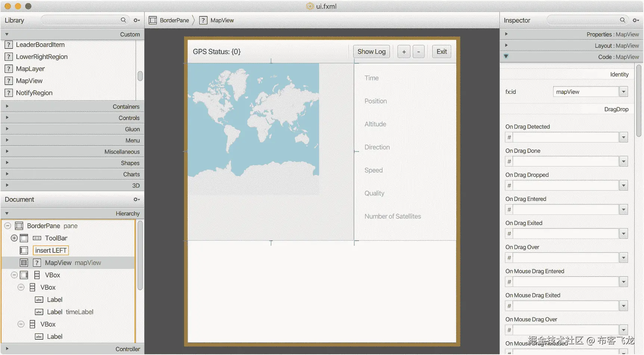The height and width of the screenshot is (355, 644).
Task: Expand the Shapes library section
Action: tap(7, 163)
